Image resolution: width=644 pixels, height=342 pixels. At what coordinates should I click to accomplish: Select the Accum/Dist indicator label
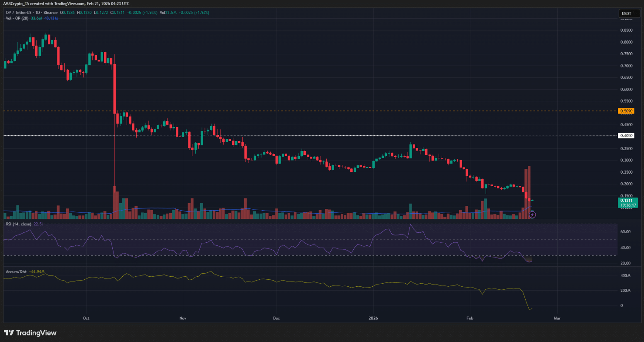coord(16,272)
